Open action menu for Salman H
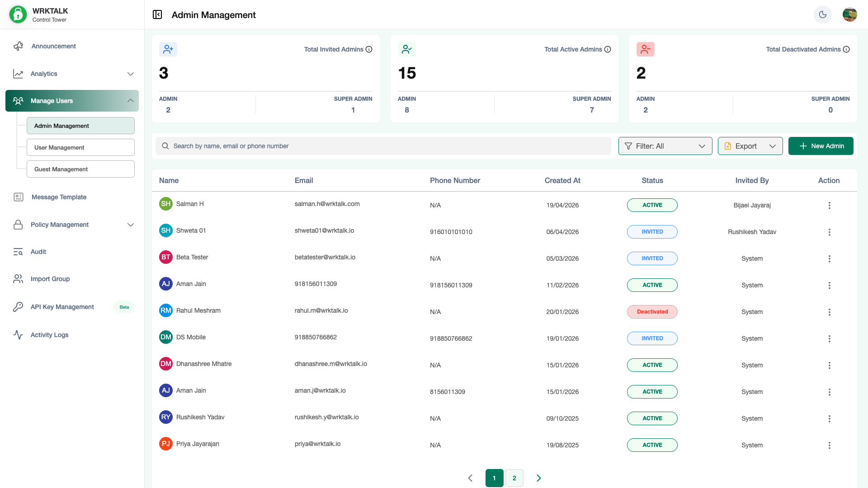 pos(829,206)
